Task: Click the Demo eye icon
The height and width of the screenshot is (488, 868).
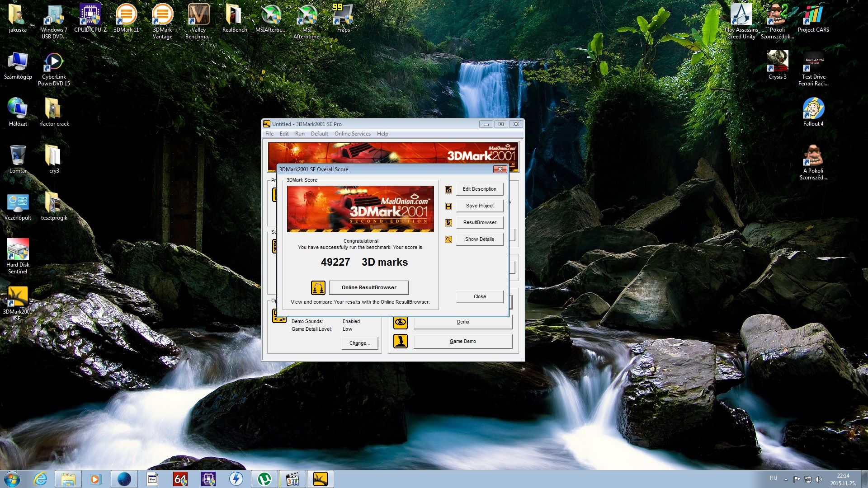Action: tap(401, 322)
